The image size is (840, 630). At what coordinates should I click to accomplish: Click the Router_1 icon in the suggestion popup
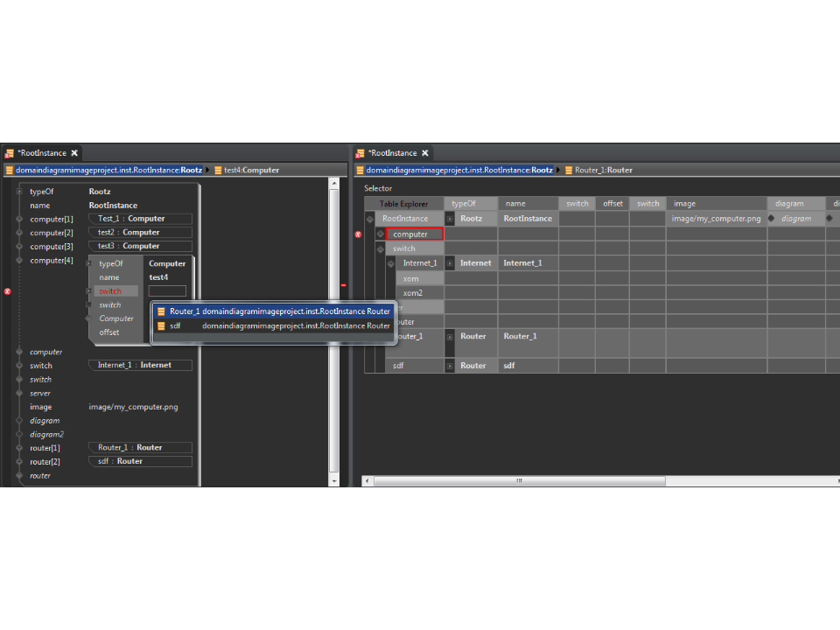pyautogui.click(x=161, y=311)
